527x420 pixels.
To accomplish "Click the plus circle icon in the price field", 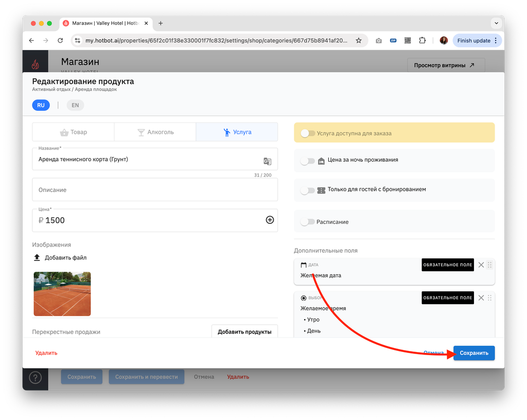I will [x=270, y=220].
